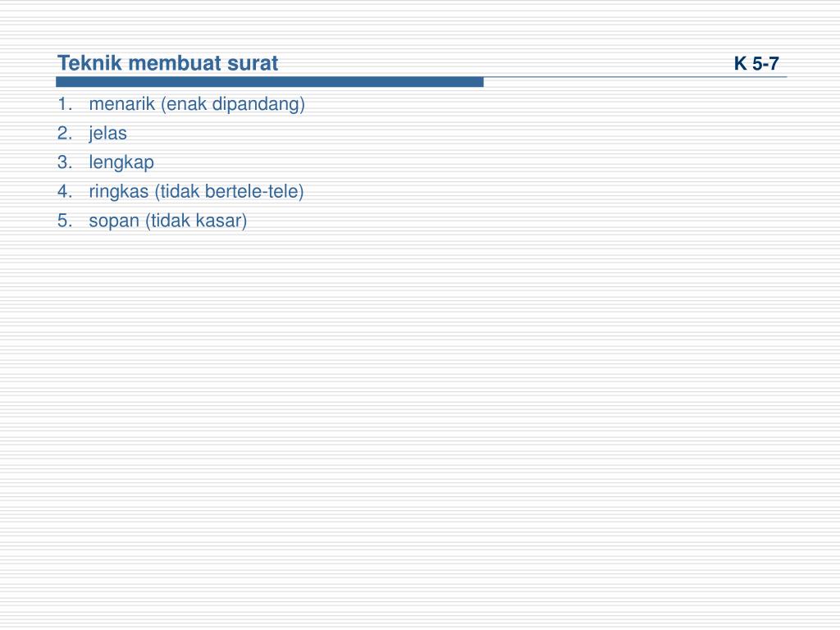
Task: Click the word "membuat" in the title
Action: tap(175, 63)
